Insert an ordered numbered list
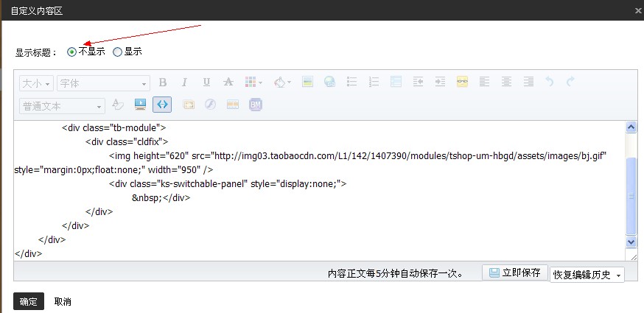This screenshot has width=644, height=313. 374,82
